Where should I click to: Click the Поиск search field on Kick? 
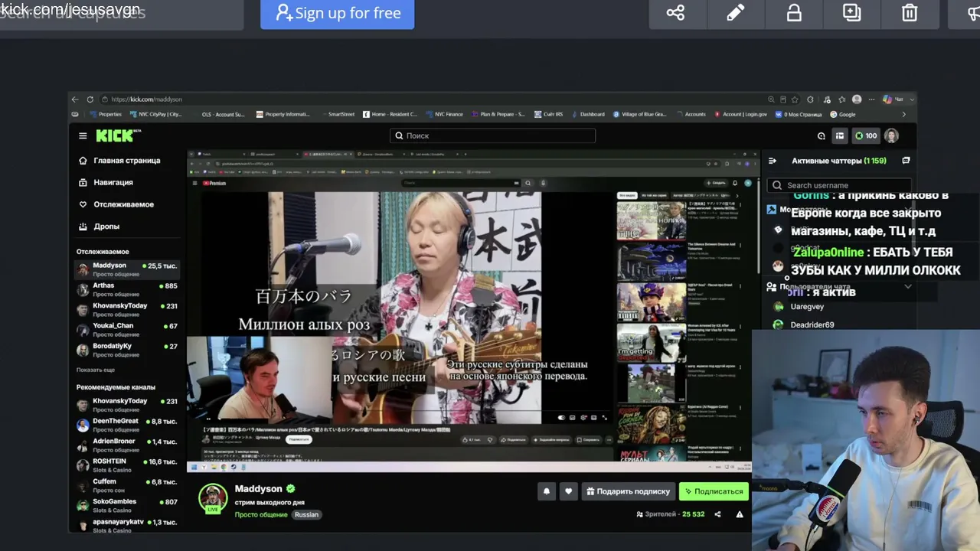492,135
